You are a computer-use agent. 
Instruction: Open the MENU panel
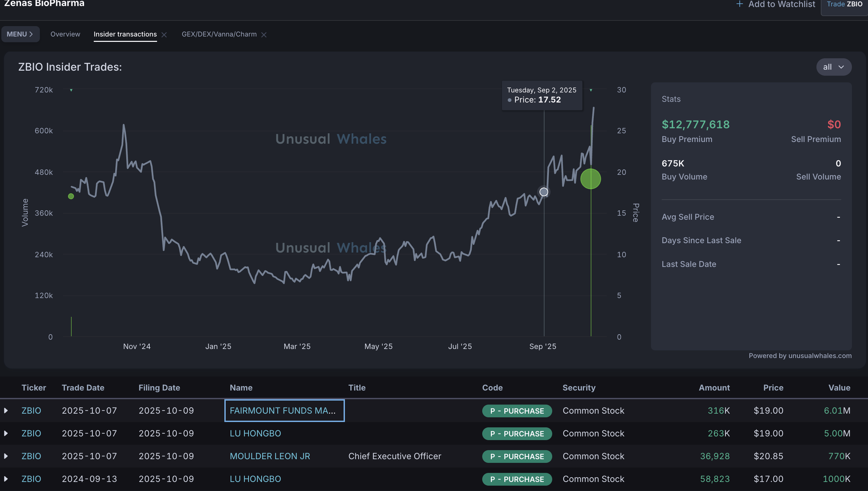(x=20, y=34)
